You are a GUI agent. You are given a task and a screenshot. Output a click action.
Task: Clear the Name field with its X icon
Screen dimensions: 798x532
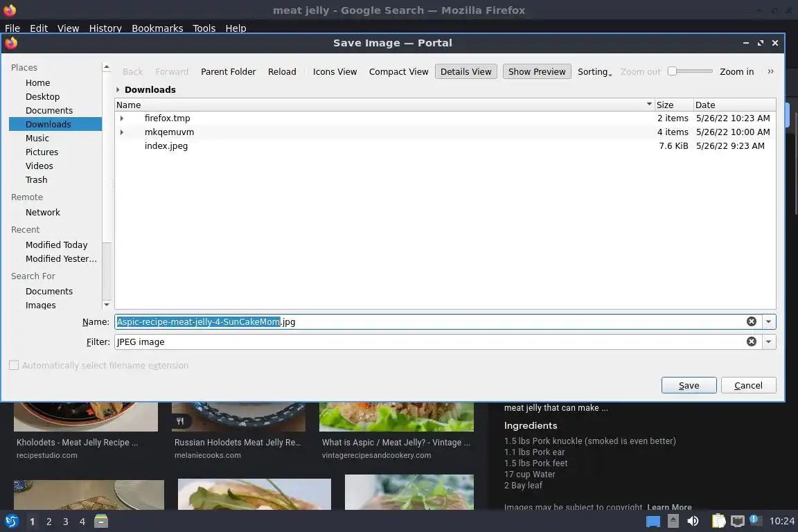click(751, 321)
